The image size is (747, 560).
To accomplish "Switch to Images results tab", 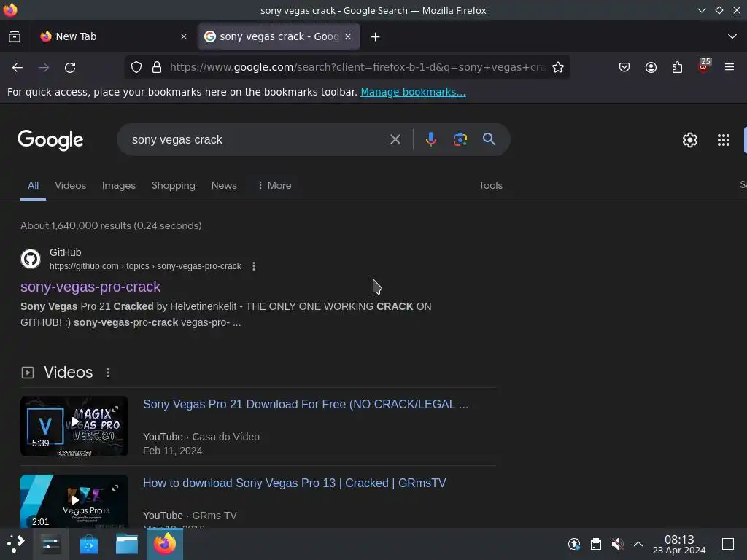I will 119,186.
